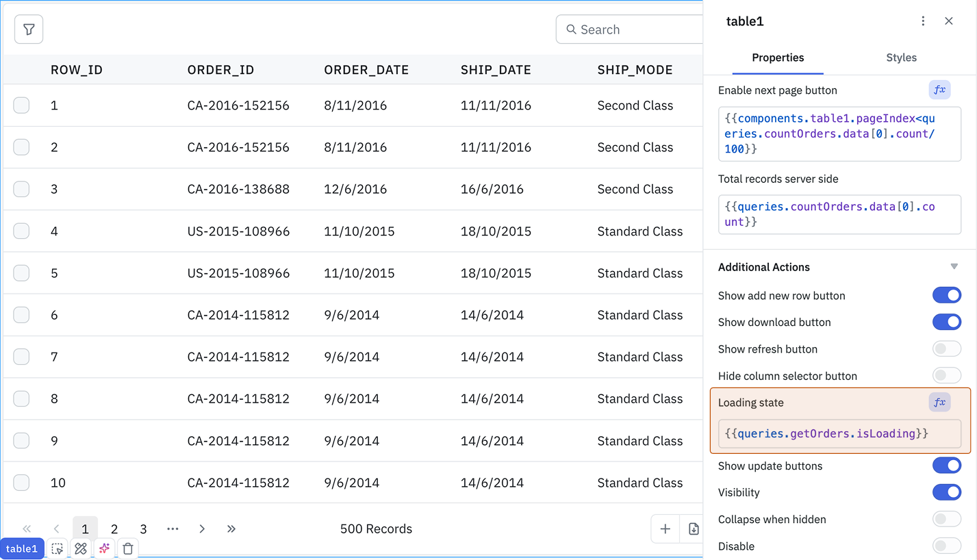
Task: Click the search magnifier icon
Action: (x=571, y=29)
